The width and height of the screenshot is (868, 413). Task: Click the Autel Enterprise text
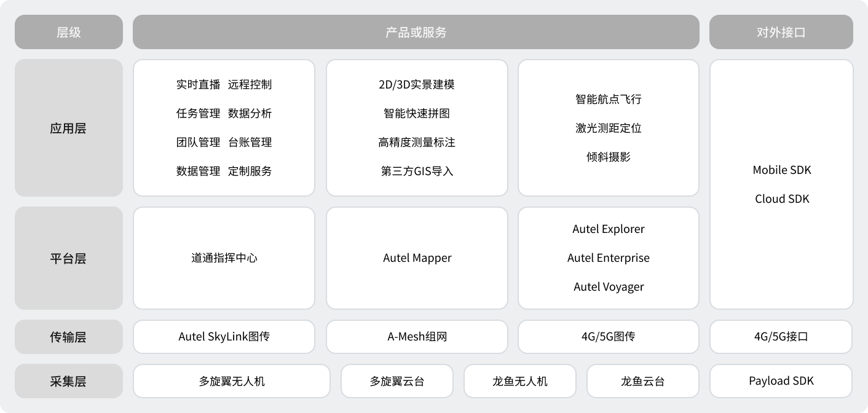[x=609, y=258]
